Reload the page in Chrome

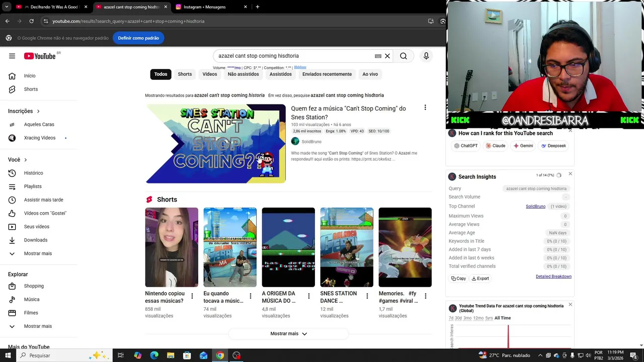pos(31,21)
